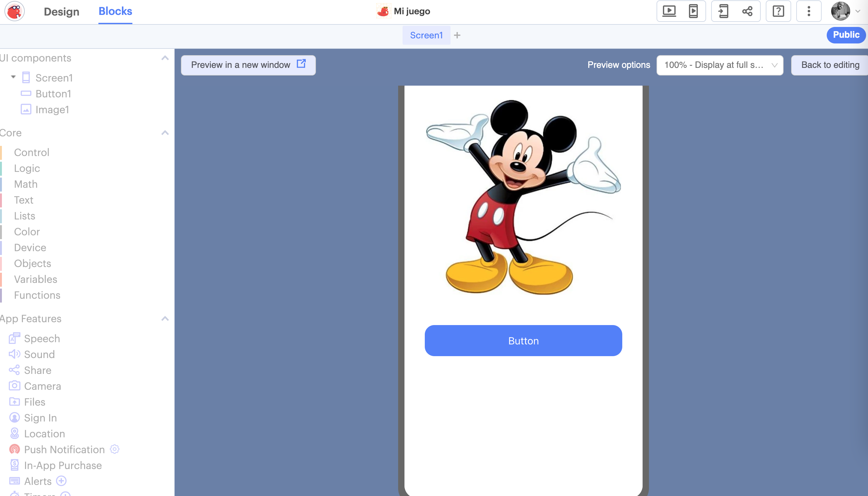Screen dimensions: 868x496
Task: Click the blue Button in the preview
Action: point(523,341)
